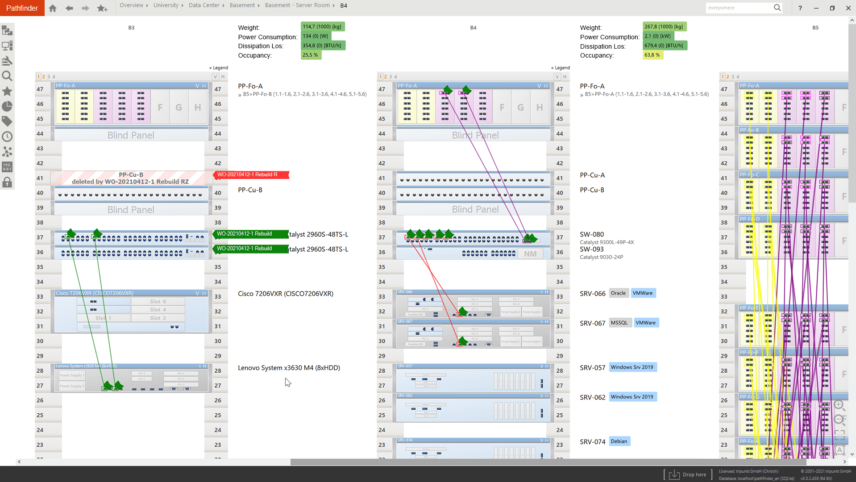Select the Data Center breadcrumb
Image resolution: width=856 pixels, height=482 pixels.
pyautogui.click(x=204, y=5)
